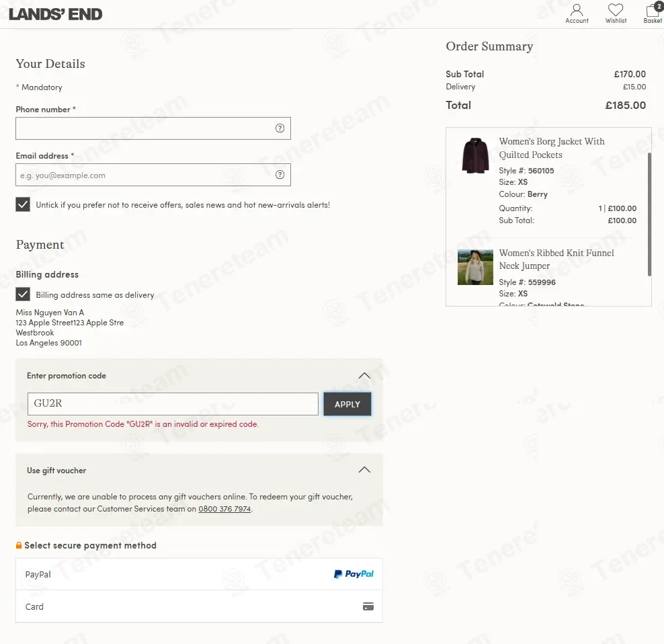Click the Select secure payment method heading

[90, 545]
